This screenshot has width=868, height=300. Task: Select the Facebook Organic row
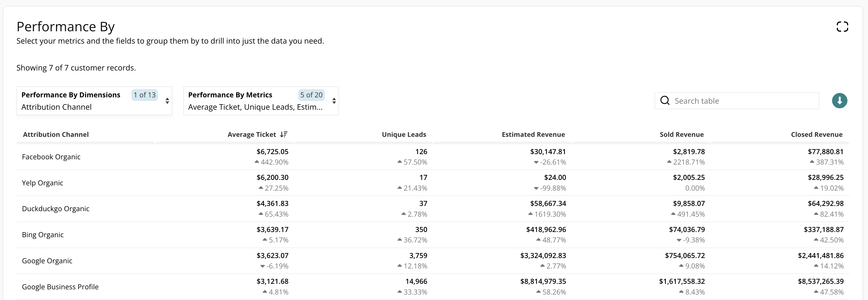51,157
